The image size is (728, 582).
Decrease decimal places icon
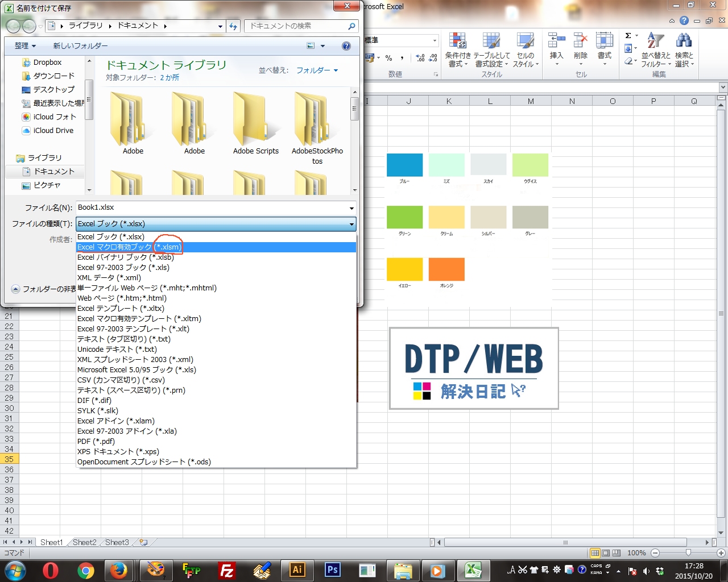click(433, 58)
